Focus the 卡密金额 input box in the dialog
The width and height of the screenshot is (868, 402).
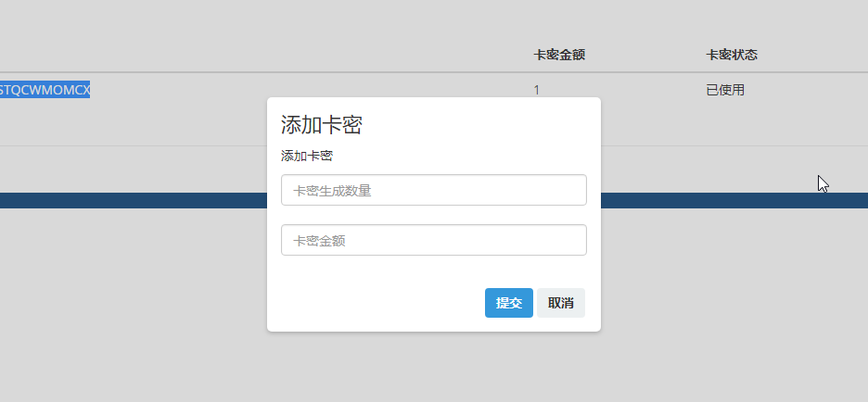433,241
